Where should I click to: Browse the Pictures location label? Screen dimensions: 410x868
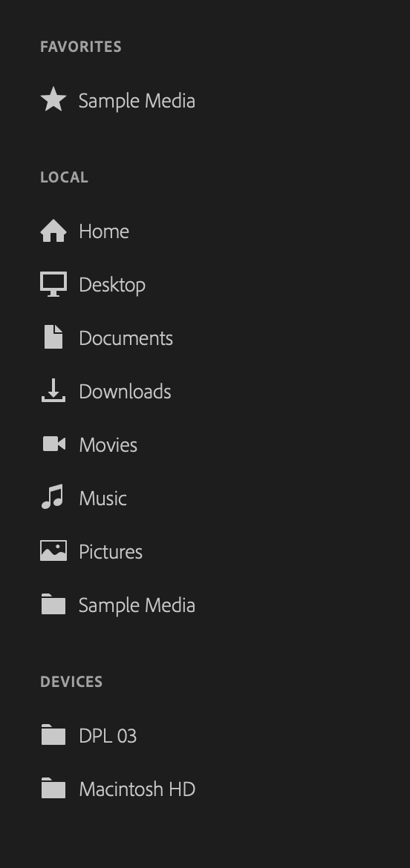(110, 552)
